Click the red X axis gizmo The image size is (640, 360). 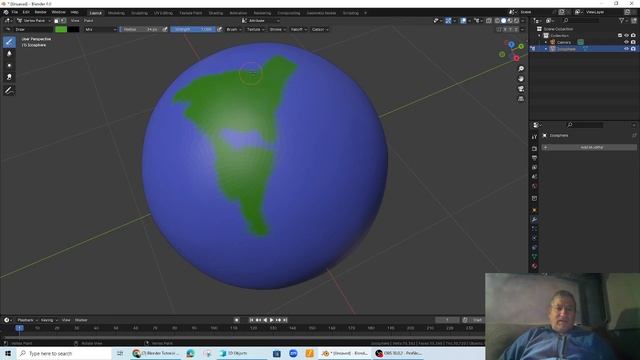point(516,58)
